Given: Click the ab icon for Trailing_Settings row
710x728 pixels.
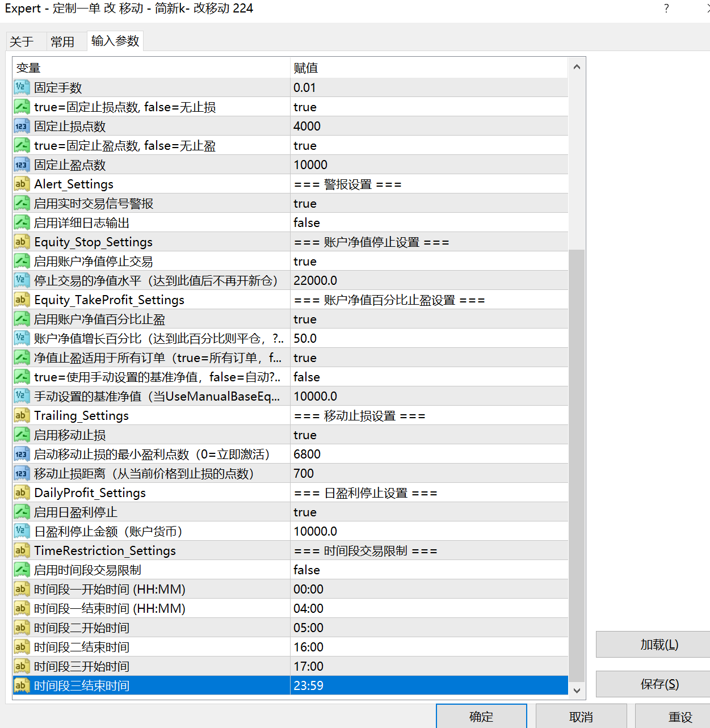Looking at the screenshot, I should [22, 415].
